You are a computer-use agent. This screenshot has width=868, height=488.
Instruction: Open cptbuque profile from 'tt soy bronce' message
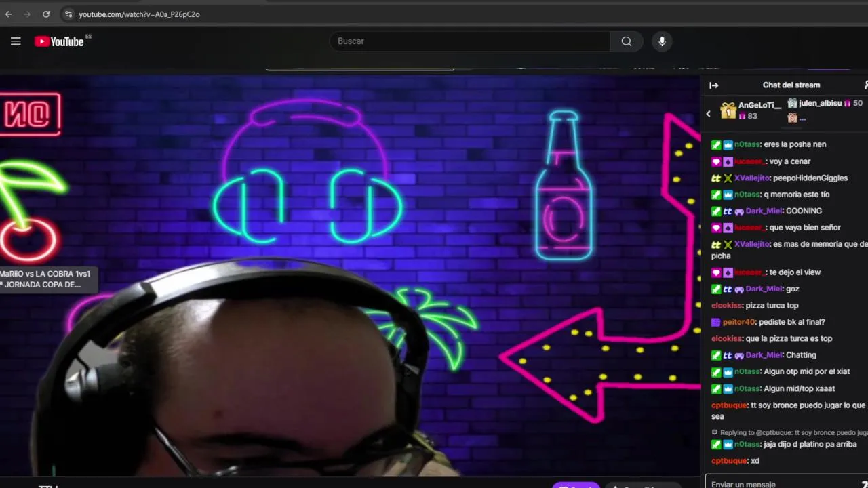pos(730,405)
